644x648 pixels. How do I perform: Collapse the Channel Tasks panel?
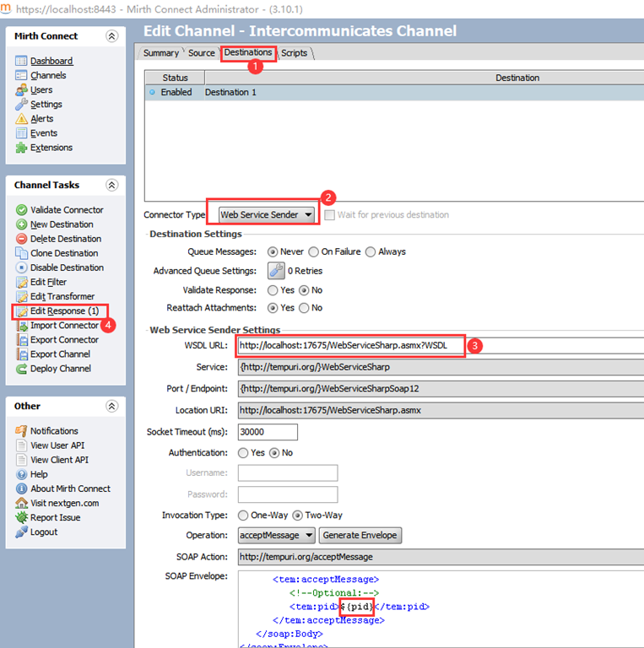pos(111,185)
